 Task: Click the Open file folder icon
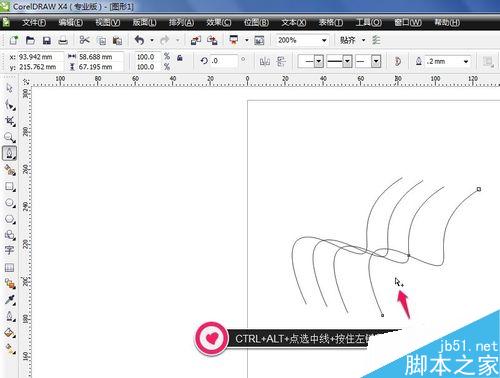pos(30,40)
